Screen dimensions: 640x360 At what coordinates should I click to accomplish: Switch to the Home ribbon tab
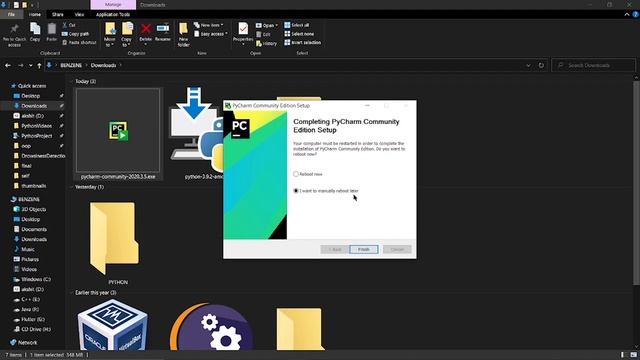(x=35, y=14)
